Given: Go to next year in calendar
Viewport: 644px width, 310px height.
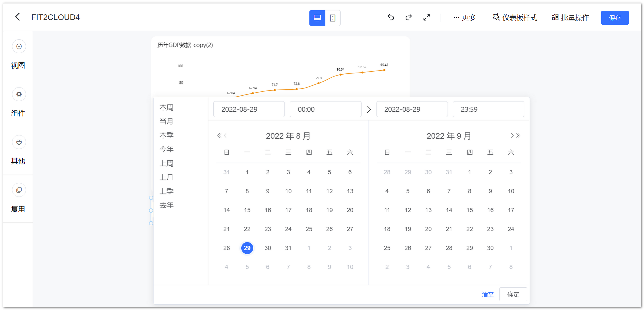Looking at the screenshot, I should [x=518, y=136].
